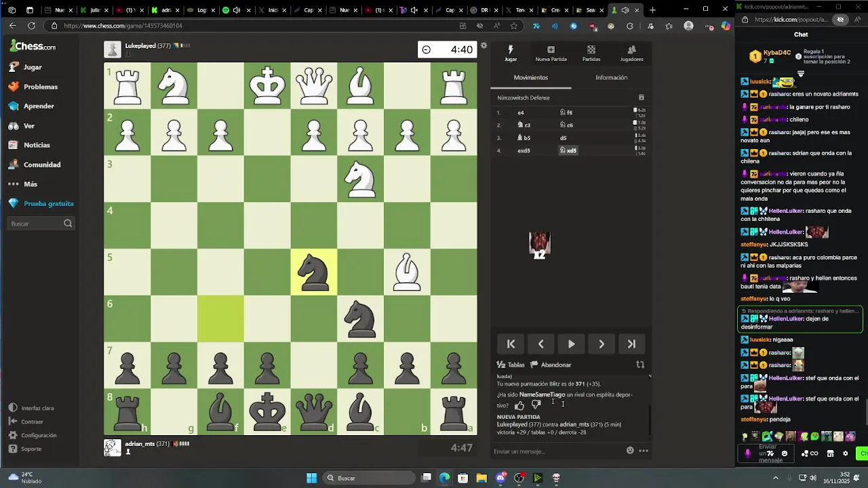
Task: Offer a draw with Tablas
Action: pos(511,365)
